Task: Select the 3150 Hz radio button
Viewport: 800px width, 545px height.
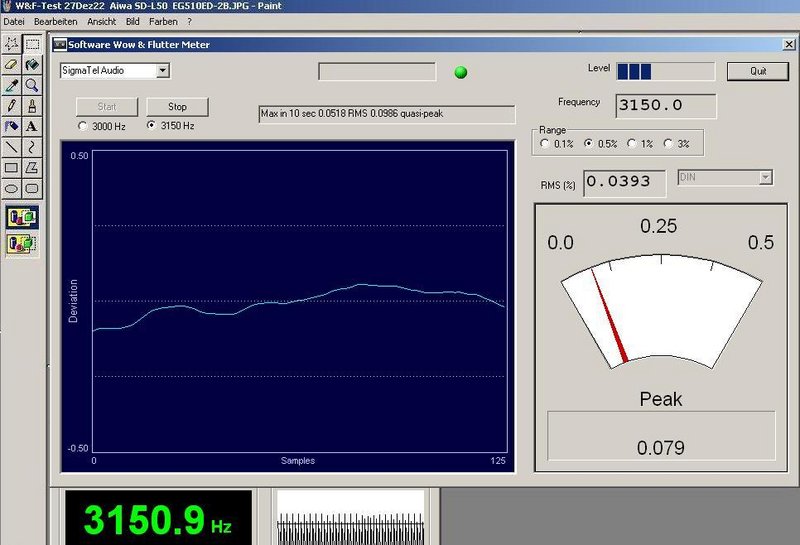Action: 151,125
